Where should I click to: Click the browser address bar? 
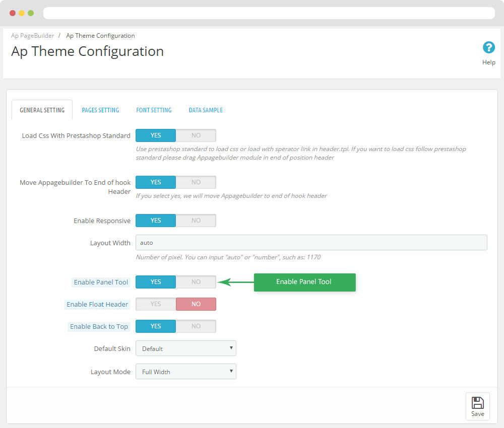coord(269,13)
